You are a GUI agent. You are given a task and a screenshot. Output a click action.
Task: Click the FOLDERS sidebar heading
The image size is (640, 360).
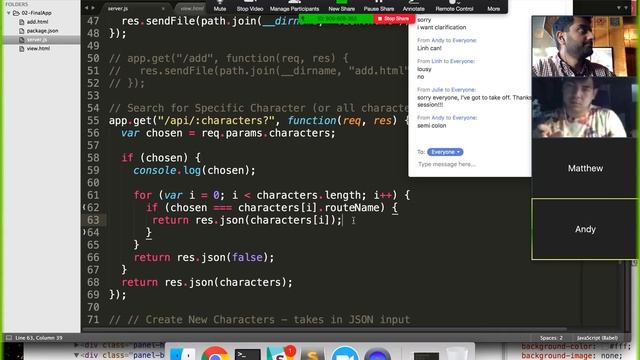point(17,4)
